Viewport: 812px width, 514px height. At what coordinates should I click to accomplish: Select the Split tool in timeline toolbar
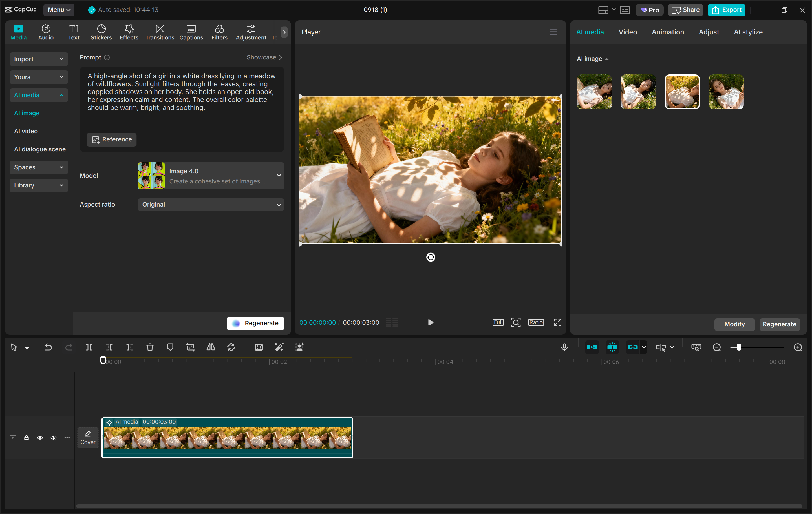89,347
